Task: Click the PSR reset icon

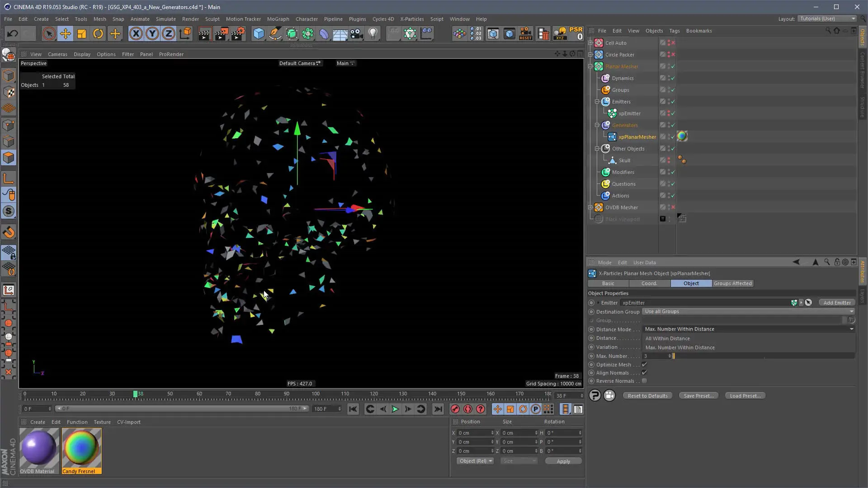Action: (576, 33)
